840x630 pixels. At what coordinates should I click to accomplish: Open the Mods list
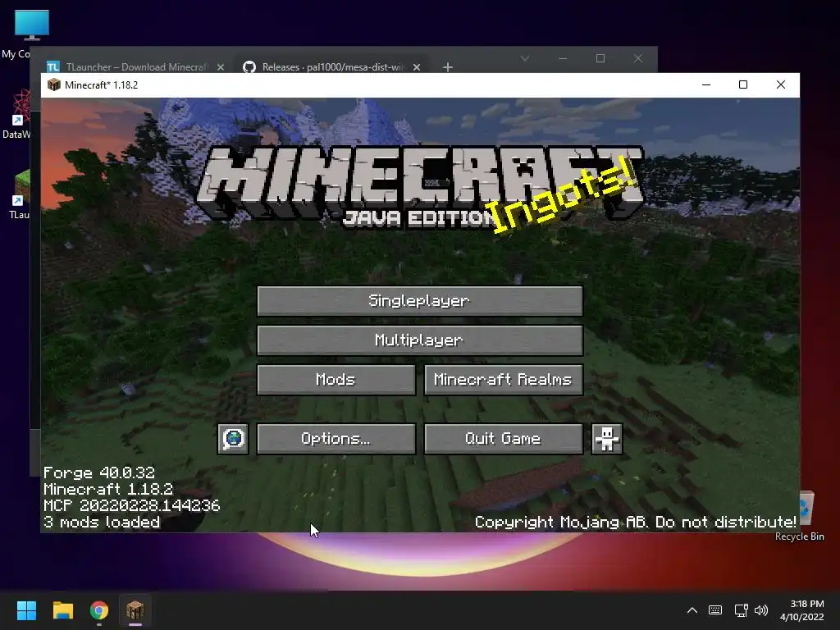(x=336, y=380)
